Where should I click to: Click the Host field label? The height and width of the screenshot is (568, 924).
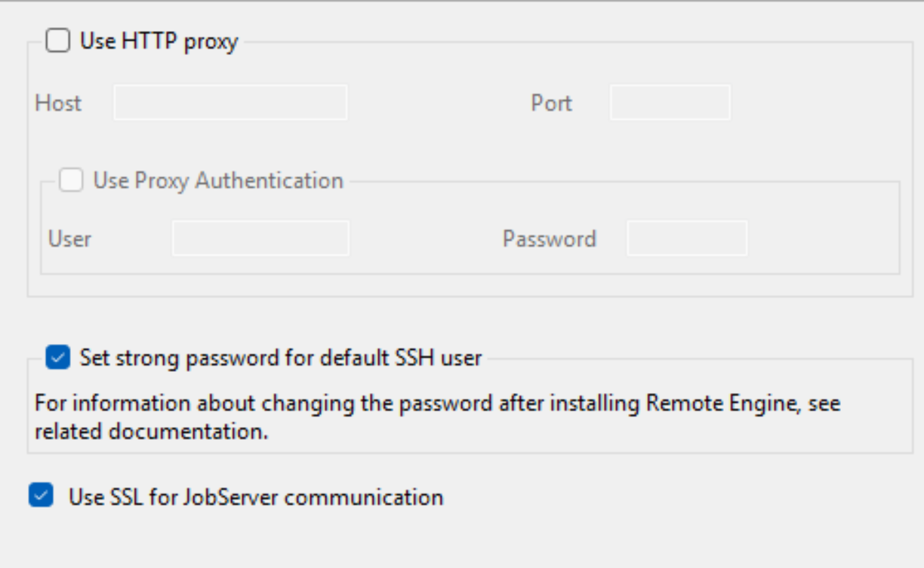(x=58, y=103)
